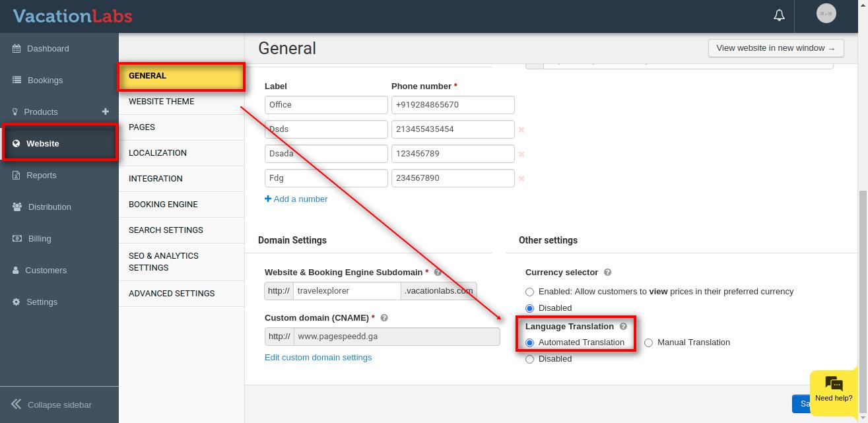Click help icon beside Language Translation
The width and height of the screenshot is (868, 423).
(x=623, y=327)
